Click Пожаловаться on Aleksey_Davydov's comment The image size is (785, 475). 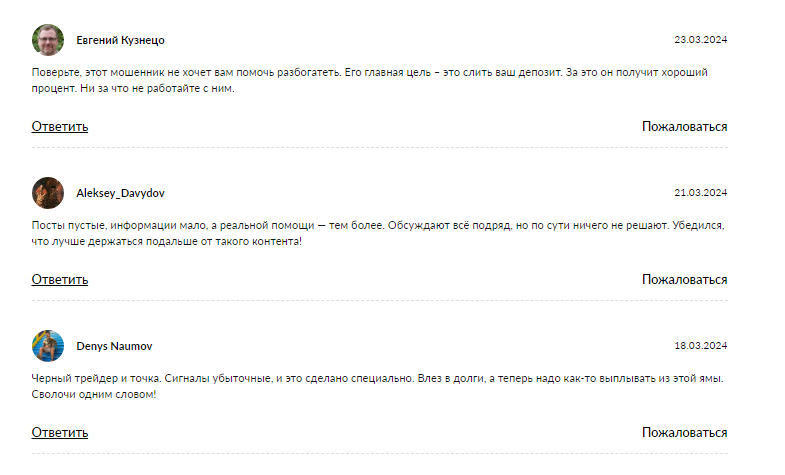[684, 279]
